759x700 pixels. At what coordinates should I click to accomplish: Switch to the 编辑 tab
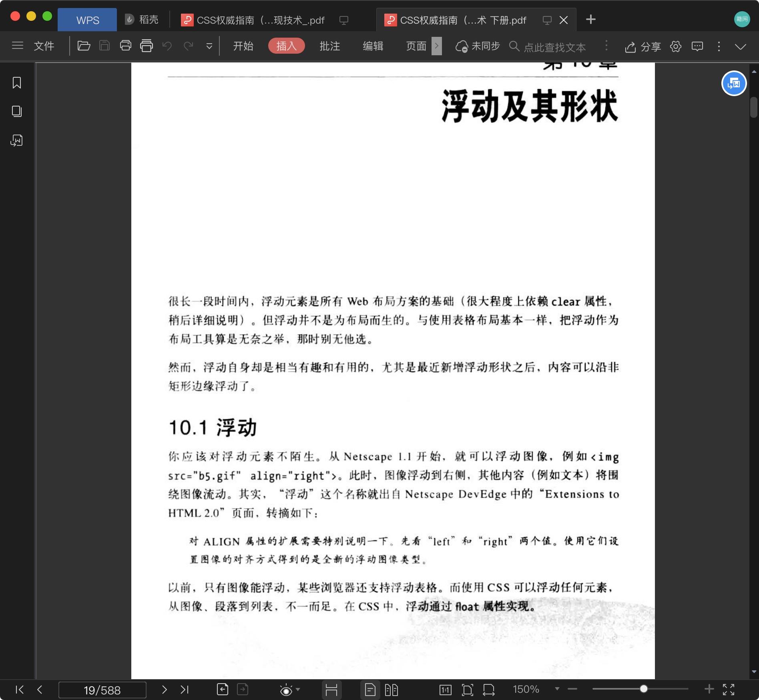pyautogui.click(x=373, y=46)
